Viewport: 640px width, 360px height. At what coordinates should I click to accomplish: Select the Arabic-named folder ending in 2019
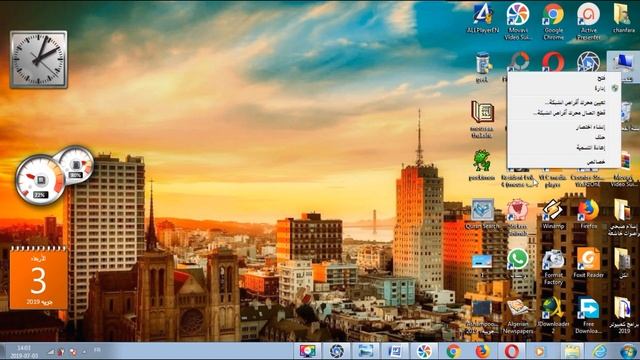click(x=623, y=316)
